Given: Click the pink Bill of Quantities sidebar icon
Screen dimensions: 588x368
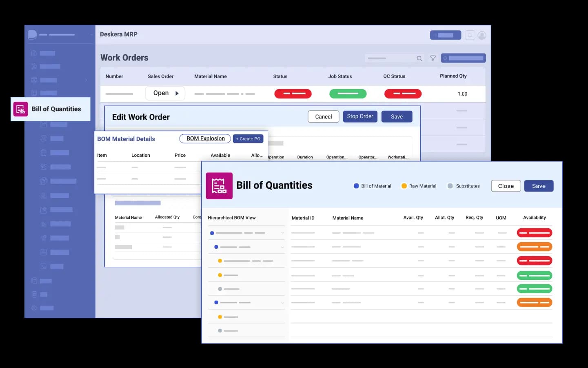Looking at the screenshot, I should 20,109.
